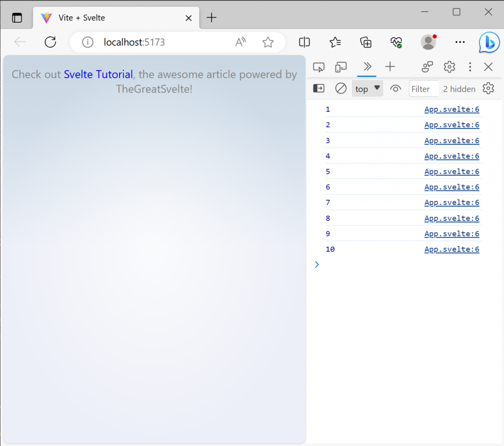504x446 pixels.
Task: Close the DevTools panel
Action: (488, 67)
